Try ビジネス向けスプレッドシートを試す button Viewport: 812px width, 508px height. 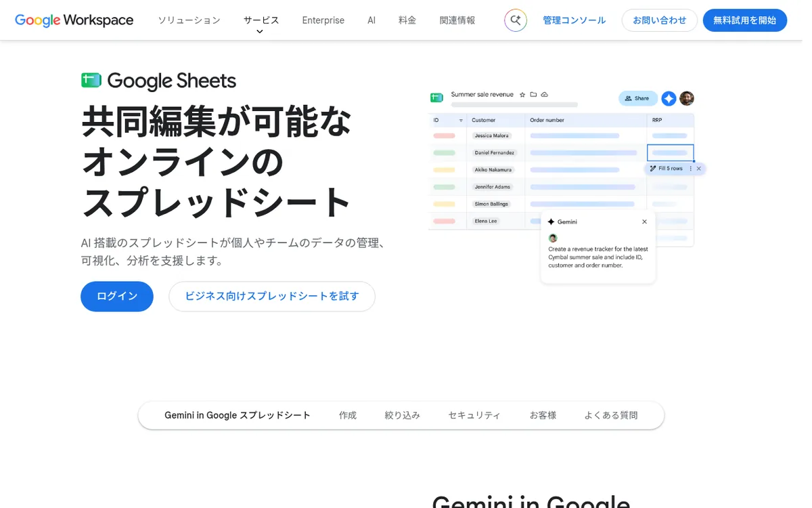(272, 297)
